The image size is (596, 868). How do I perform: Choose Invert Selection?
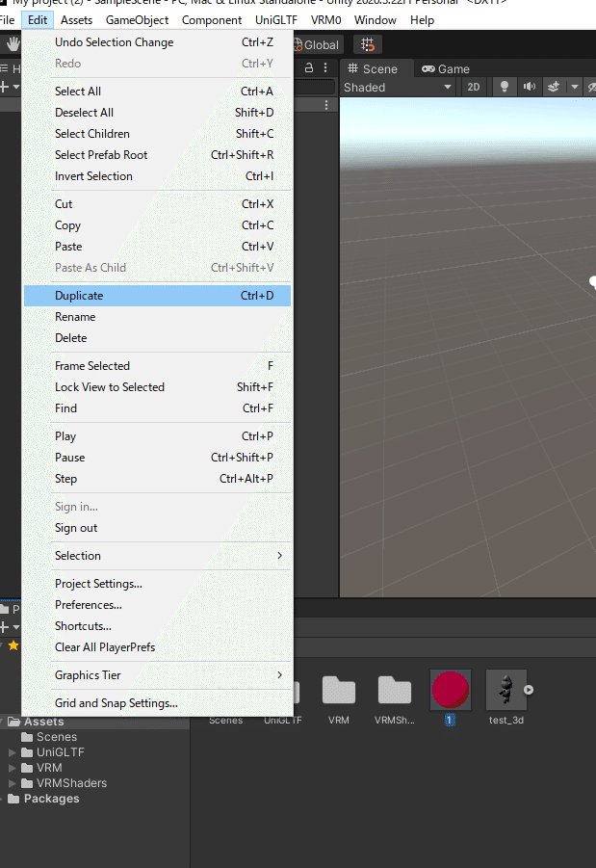(x=157, y=176)
